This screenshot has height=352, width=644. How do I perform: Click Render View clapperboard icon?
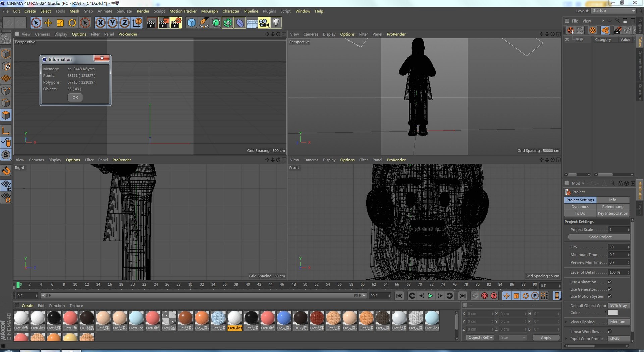pos(151,23)
